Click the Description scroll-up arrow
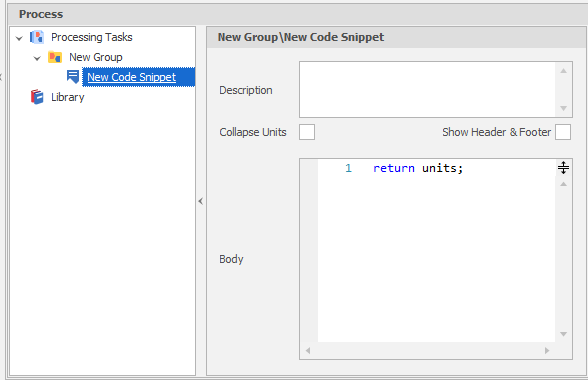This screenshot has width=588, height=380. 563,71
